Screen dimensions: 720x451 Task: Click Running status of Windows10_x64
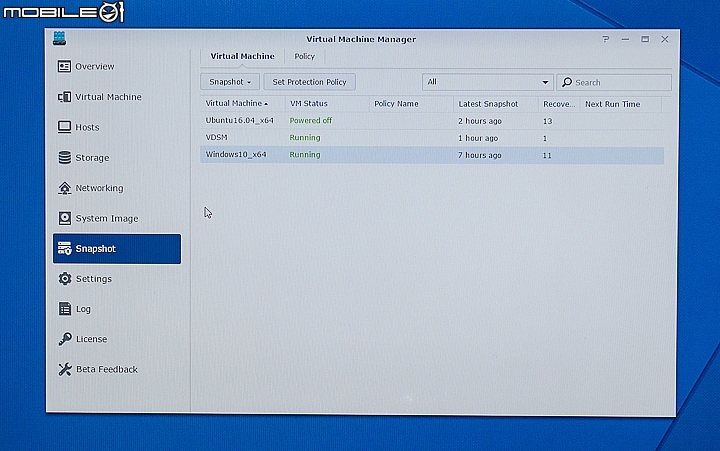tap(305, 155)
